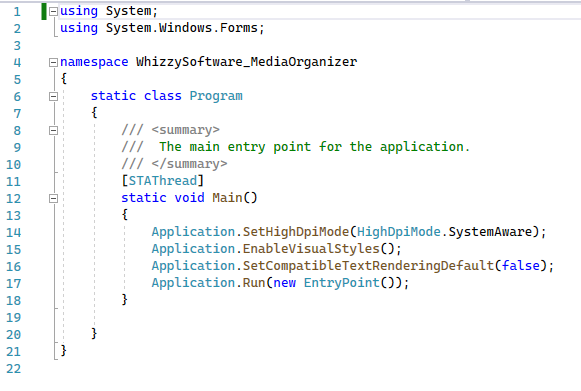Click the closing brace on line 21
The width and height of the screenshot is (581, 391).
point(63,350)
